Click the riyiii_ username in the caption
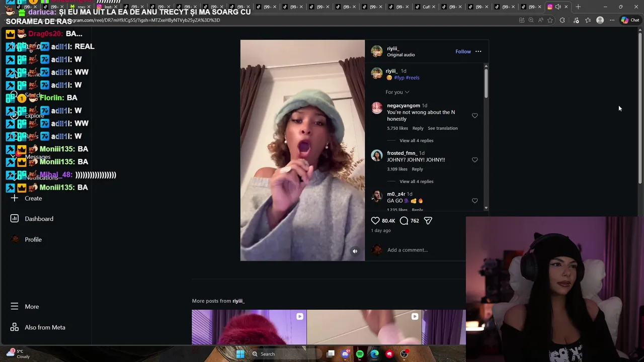This screenshot has height=362, width=644. (x=391, y=71)
